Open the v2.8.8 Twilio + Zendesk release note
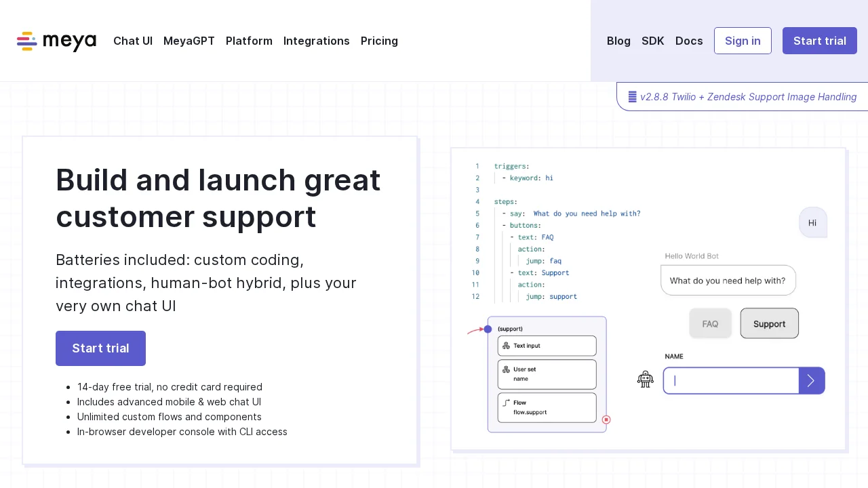868x488 pixels. pyautogui.click(x=748, y=97)
